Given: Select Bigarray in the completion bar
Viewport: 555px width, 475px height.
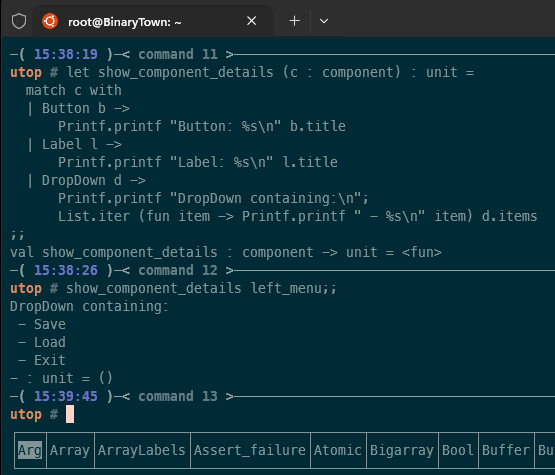Looking at the screenshot, I should [x=402, y=450].
